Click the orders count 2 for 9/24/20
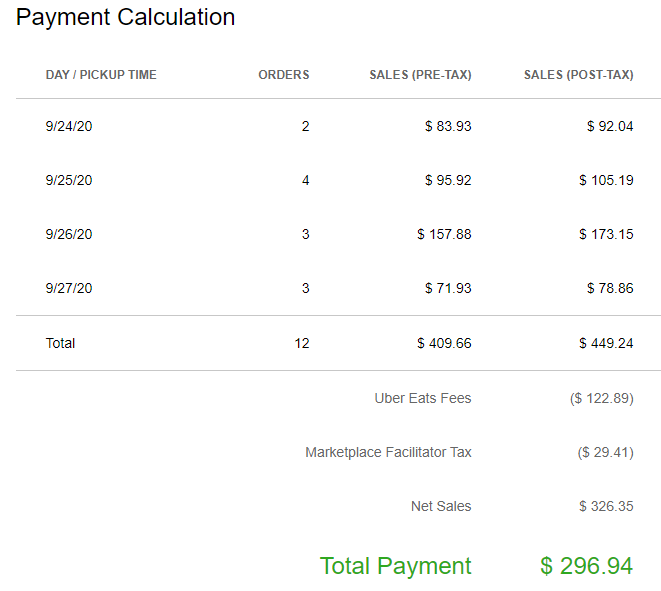This screenshot has height=591, width=661. tap(306, 126)
